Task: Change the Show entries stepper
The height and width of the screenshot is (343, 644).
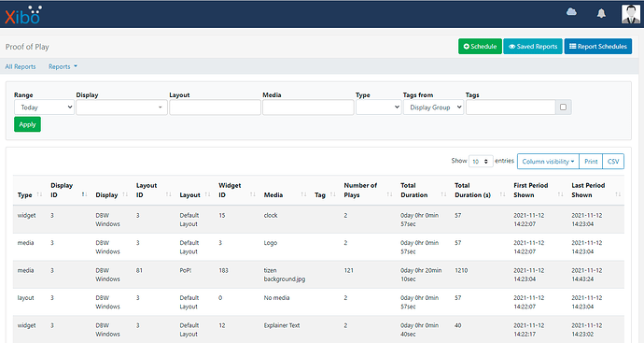Action: pyautogui.click(x=481, y=161)
